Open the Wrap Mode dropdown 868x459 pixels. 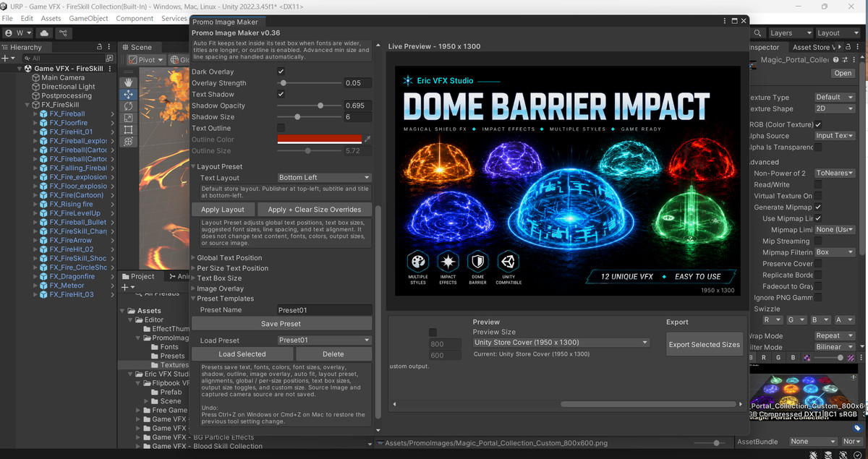[835, 335]
